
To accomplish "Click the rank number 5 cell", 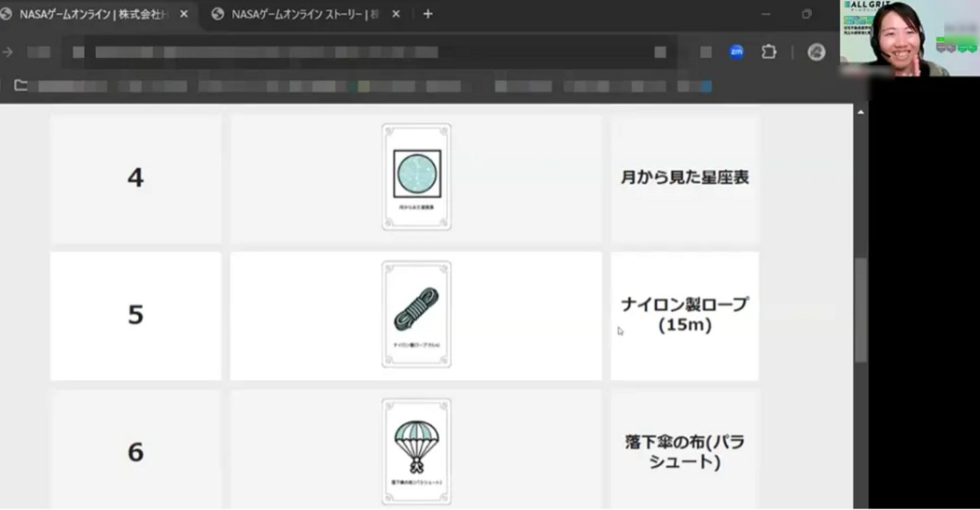I will (135, 316).
